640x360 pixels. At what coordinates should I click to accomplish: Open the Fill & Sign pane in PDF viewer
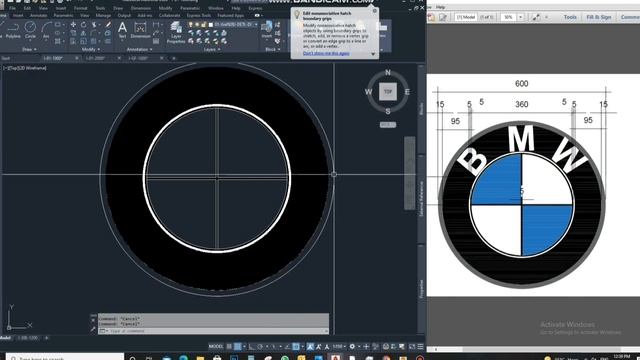pyautogui.click(x=599, y=17)
